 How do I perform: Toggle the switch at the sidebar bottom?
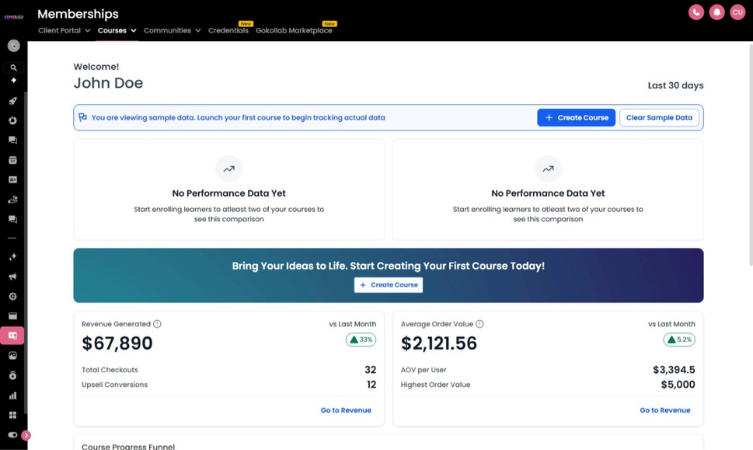(13, 435)
